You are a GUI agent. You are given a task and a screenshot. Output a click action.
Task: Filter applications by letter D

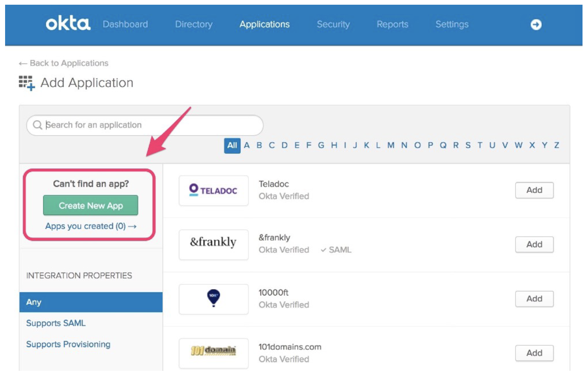[285, 146]
